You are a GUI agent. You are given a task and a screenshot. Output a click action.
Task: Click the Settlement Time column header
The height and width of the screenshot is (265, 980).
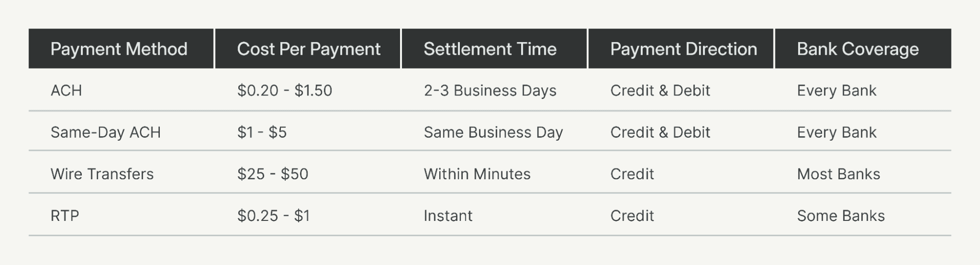(490, 49)
